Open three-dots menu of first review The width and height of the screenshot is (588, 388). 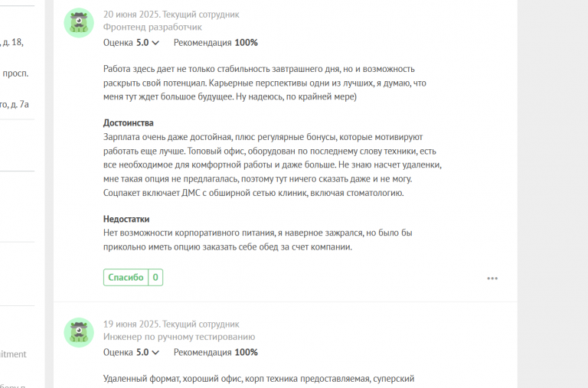pyautogui.click(x=492, y=278)
